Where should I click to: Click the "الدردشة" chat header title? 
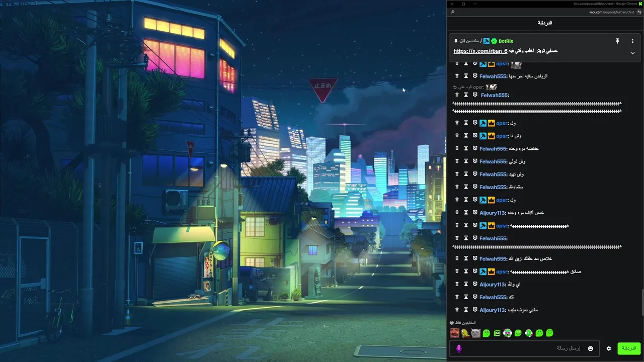pyautogui.click(x=545, y=23)
